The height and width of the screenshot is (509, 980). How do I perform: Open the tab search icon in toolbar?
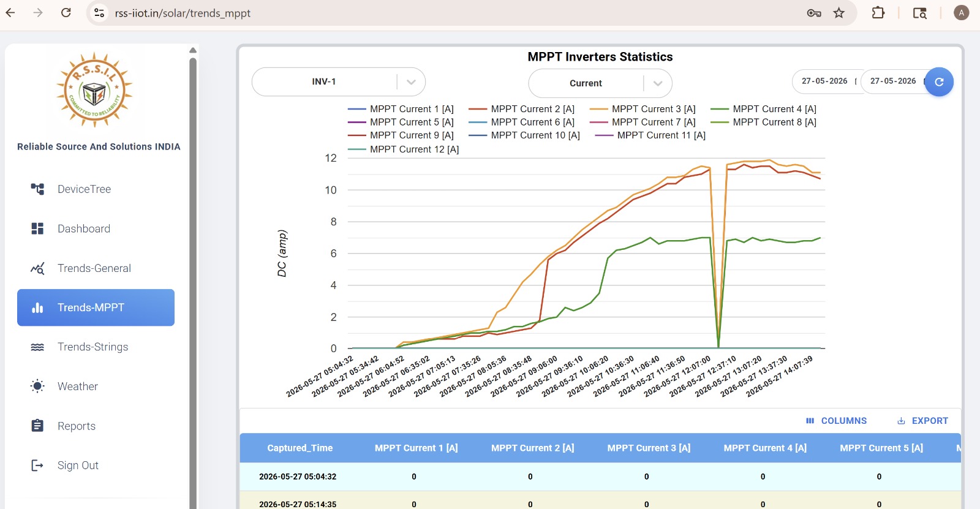click(919, 13)
